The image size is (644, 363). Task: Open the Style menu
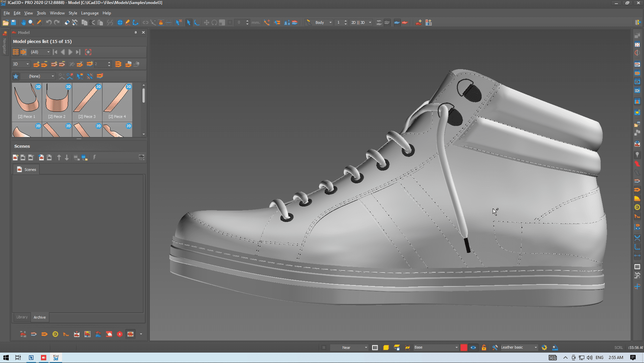(73, 13)
